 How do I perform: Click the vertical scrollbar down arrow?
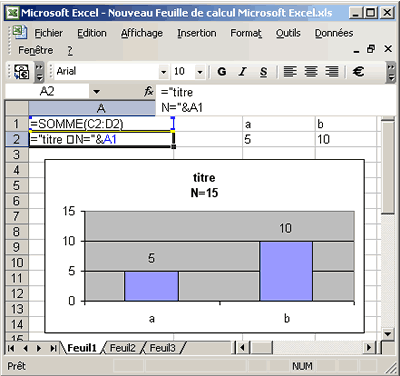[x=388, y=333]
